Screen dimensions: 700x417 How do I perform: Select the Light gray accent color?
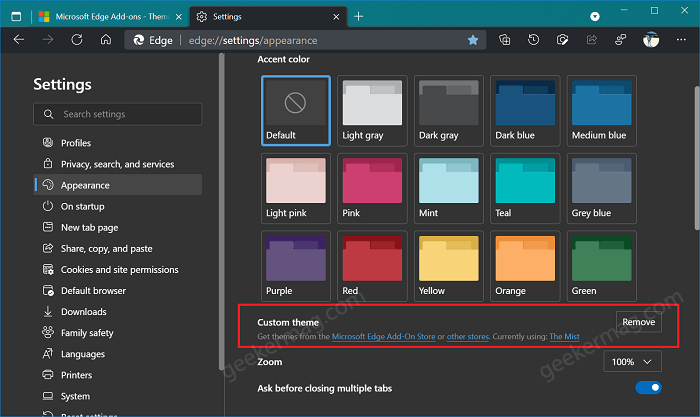372,111
